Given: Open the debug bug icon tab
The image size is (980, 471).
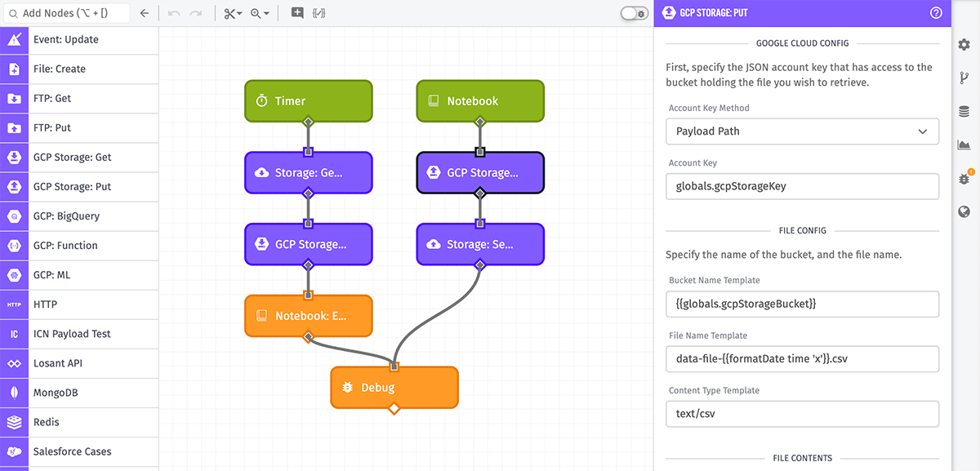Looking at the screenshot, I should coord(964,179).
